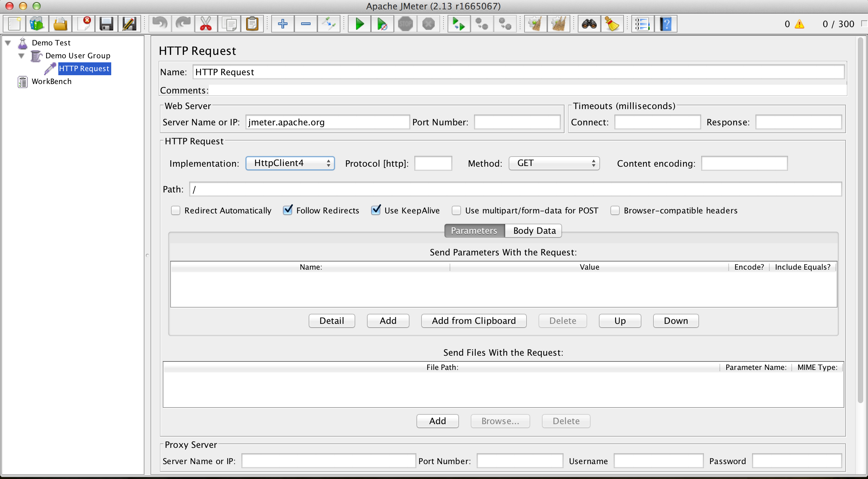Select a different HTTP Method
This screenshot has width=868, height=479.
(x=553, y=163)
